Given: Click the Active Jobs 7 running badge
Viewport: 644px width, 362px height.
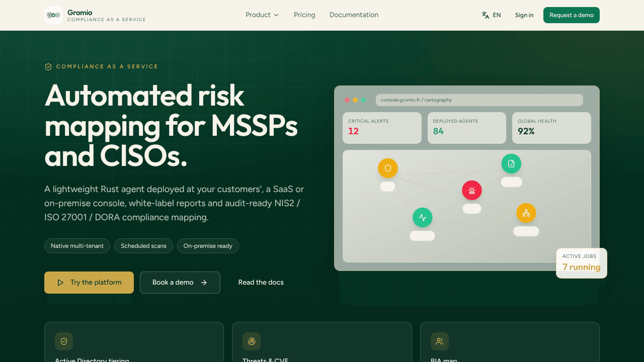Looking at the screenshot, I should point(582,263).
